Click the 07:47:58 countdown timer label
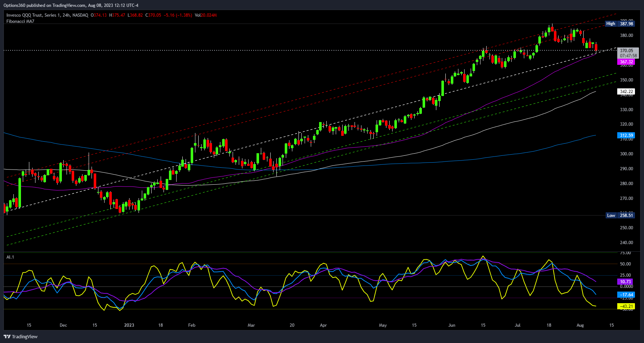Viewport: 644px width, 343px height. (x=628, y=56)
